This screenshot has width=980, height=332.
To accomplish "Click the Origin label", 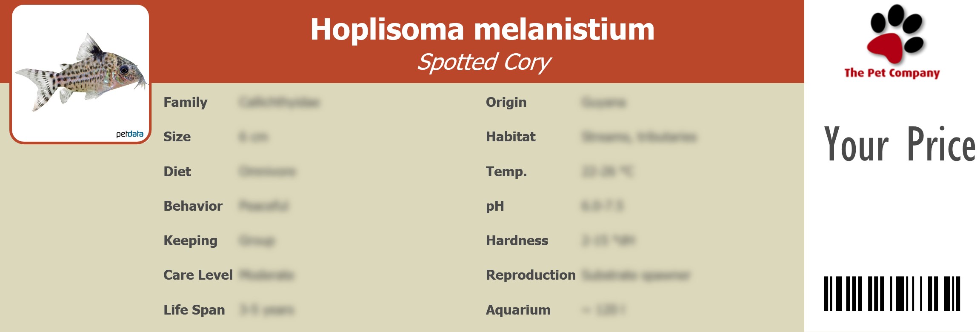I will click(x=506, y=103).
